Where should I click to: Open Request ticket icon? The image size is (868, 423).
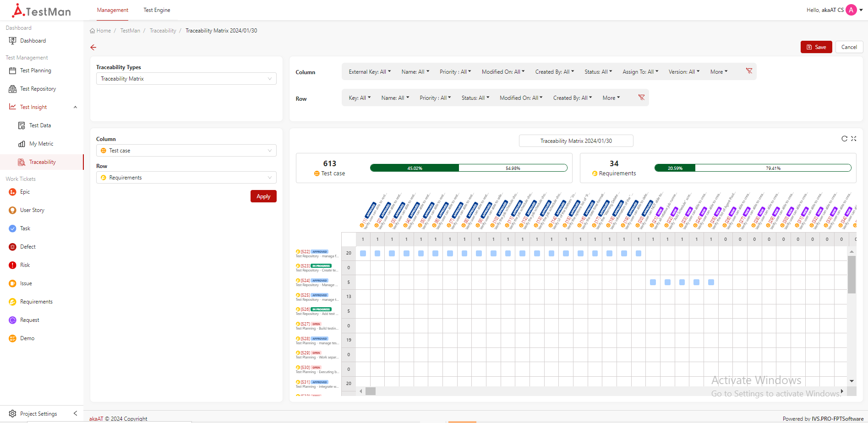pos(13,320)
